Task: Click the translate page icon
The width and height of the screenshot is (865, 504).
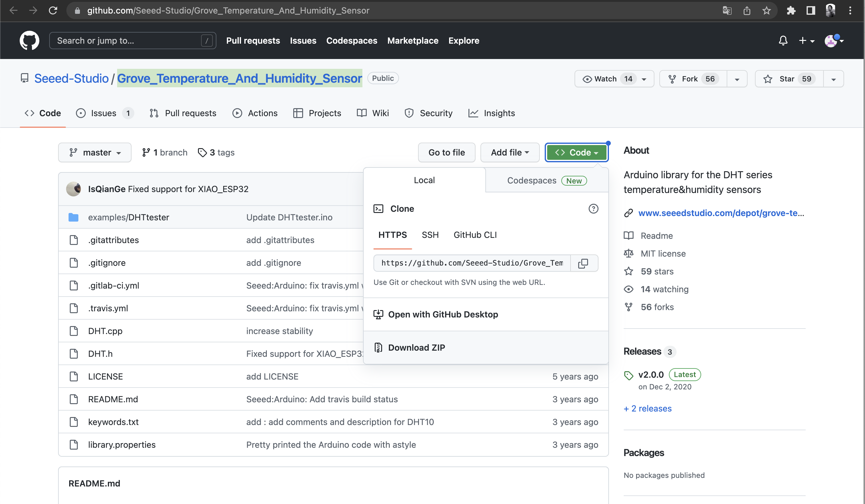Action: click(x=727, y=11)
